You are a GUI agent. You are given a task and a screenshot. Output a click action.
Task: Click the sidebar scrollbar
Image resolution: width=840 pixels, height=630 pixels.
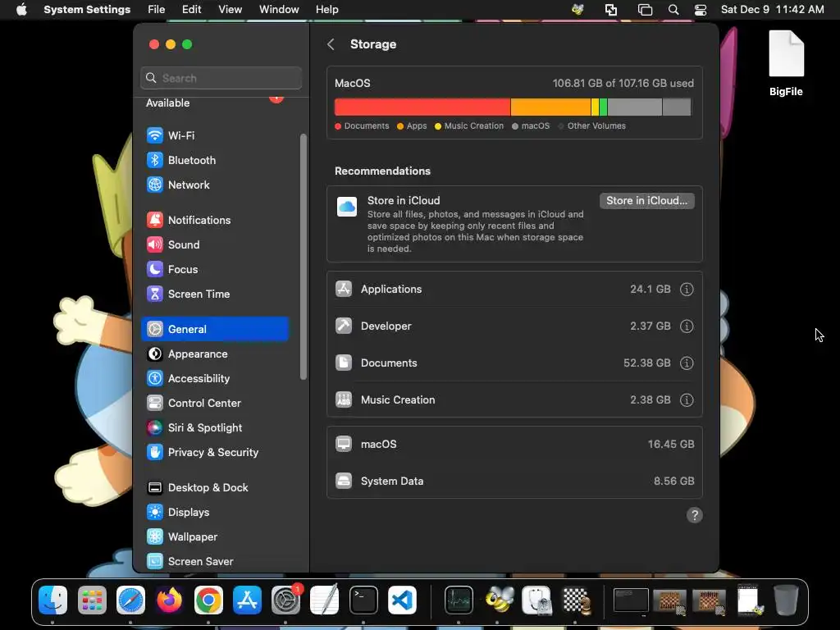[x=304, y=257]
